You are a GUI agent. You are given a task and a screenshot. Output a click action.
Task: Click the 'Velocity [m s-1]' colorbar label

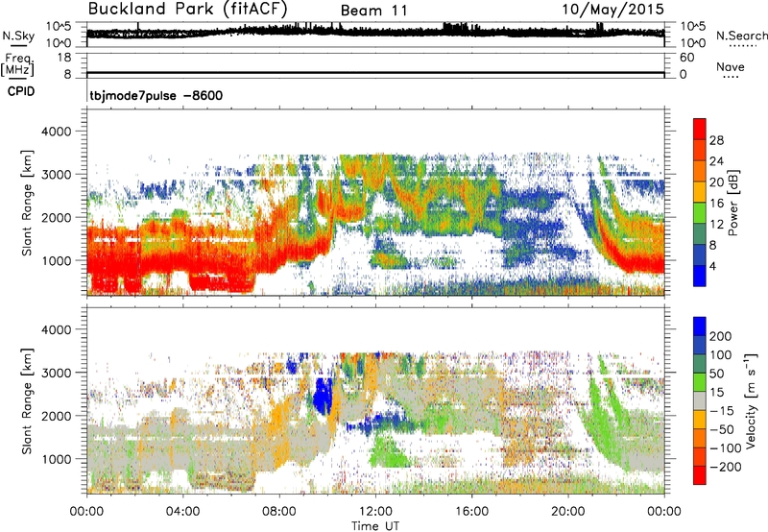751,400
